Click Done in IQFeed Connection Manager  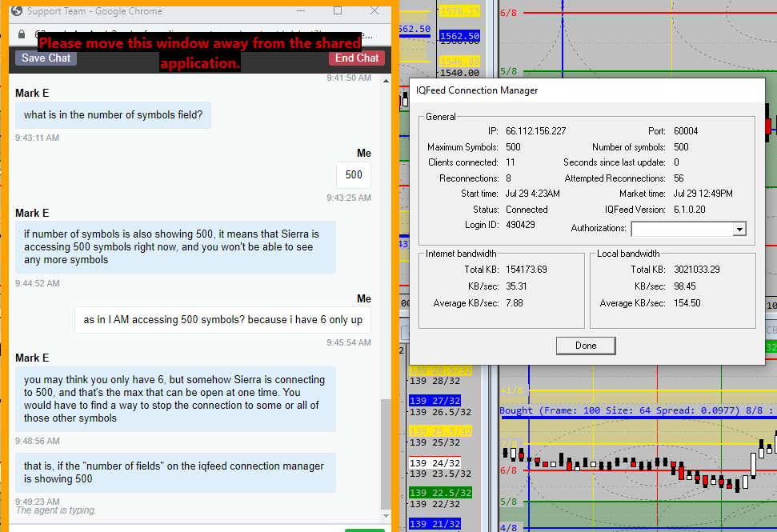click(586, 346)
